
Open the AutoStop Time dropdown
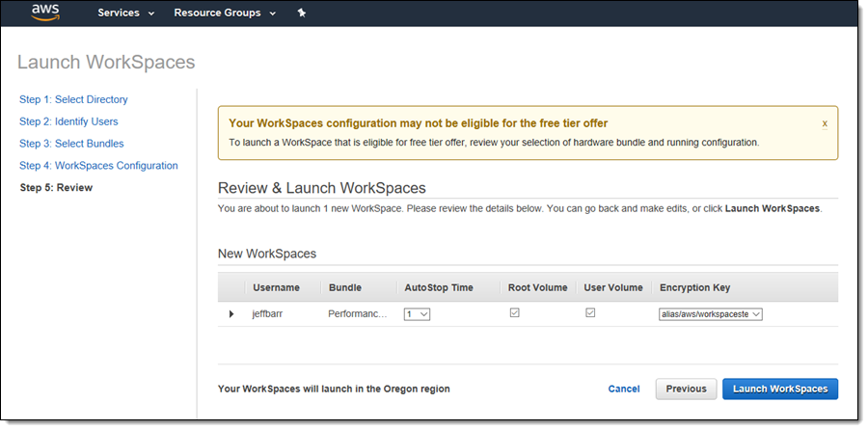click(x=417, y=314)
